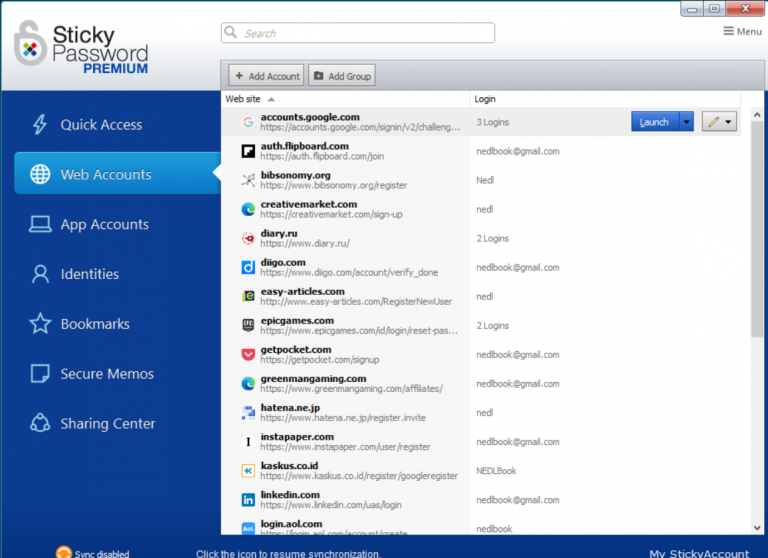Click the Add Account button
This screenshot has width=768, height=558.
point(266,76)
